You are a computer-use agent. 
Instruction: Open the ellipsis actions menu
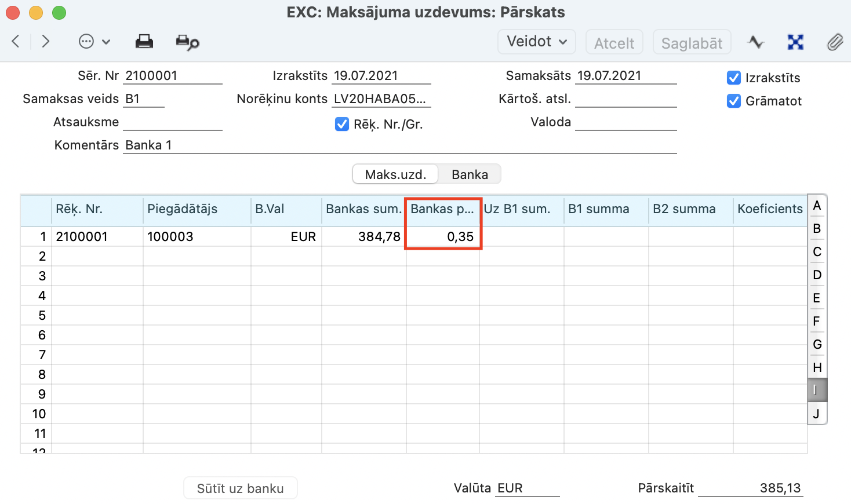[93, 42]
